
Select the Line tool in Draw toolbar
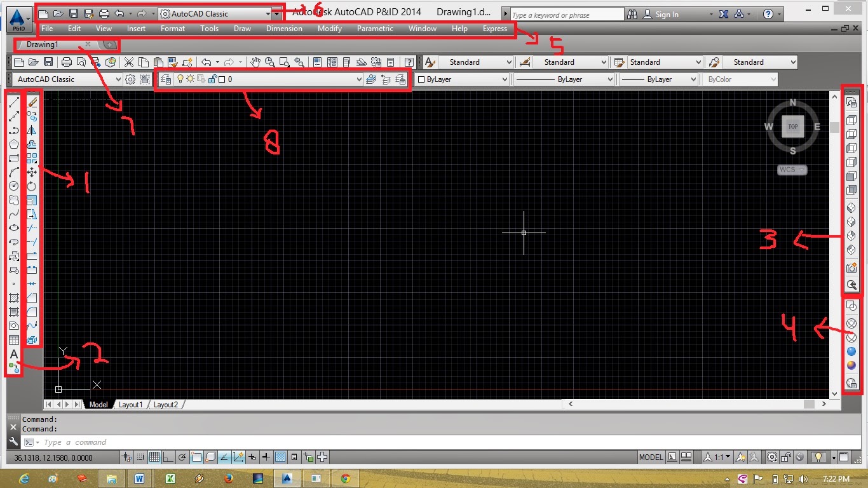coord(14,102)
